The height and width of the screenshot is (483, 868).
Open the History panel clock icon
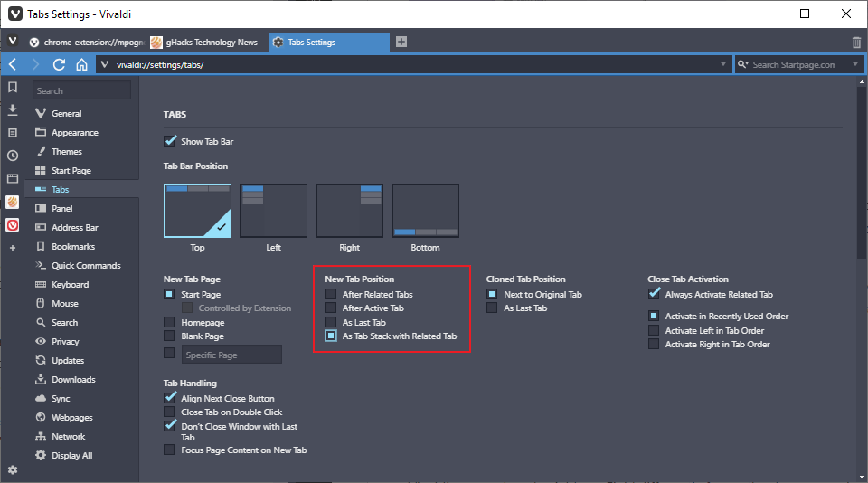tap(12, 156)
